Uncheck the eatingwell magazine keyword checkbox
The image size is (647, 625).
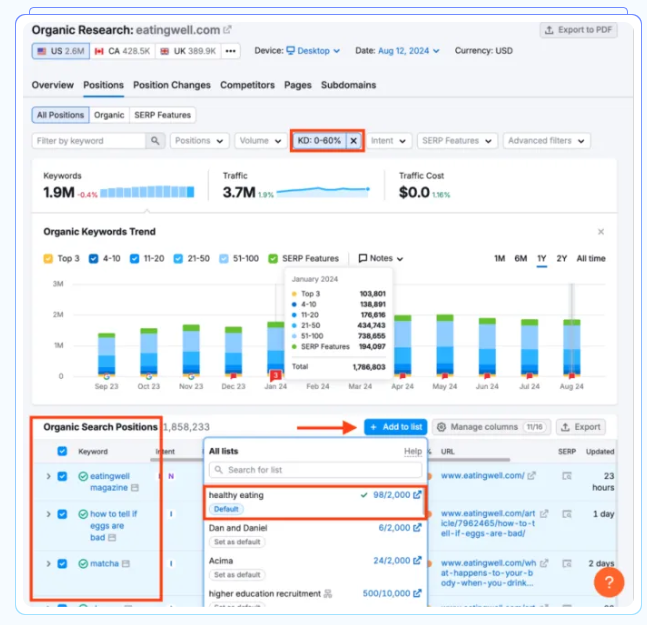[x=62, y=476]
